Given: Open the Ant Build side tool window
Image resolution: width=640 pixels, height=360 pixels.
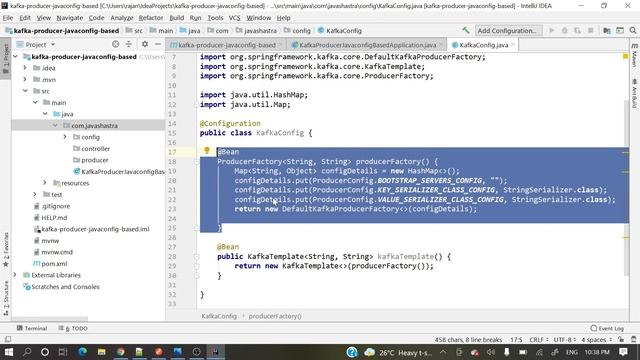Looking at the screenshot, I should (x=634, y=93).
